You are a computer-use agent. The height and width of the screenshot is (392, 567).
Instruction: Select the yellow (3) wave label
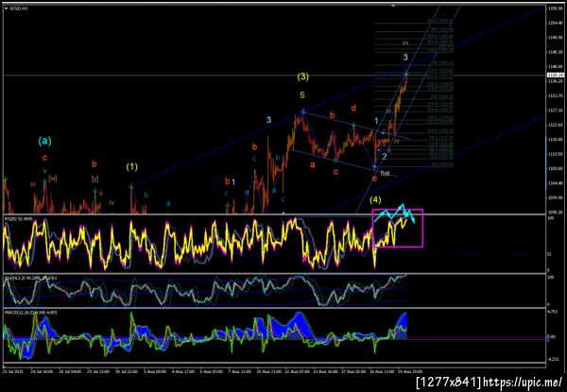click(x=303, y=77)
